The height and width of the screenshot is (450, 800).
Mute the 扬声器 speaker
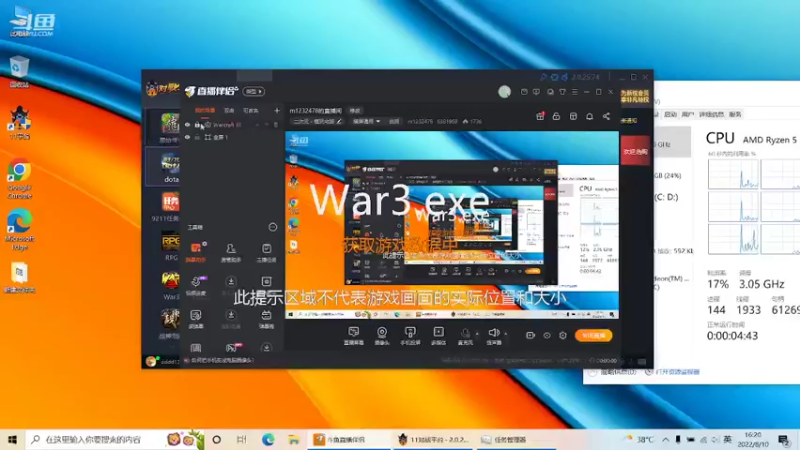(x=493, y=336)
